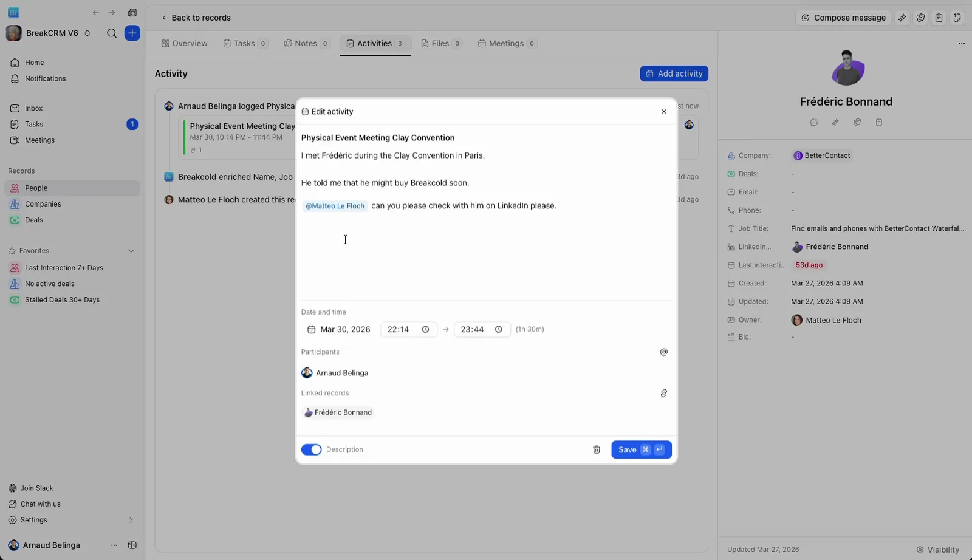972x560 pixels.
Task: Delete activity with trash icon
Action: pos(597,449)
